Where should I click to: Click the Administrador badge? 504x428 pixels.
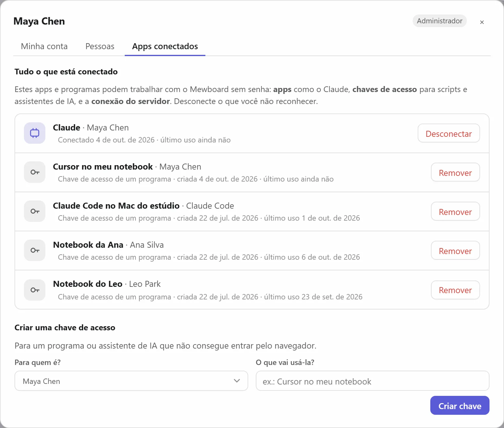[x=439, y=21]
